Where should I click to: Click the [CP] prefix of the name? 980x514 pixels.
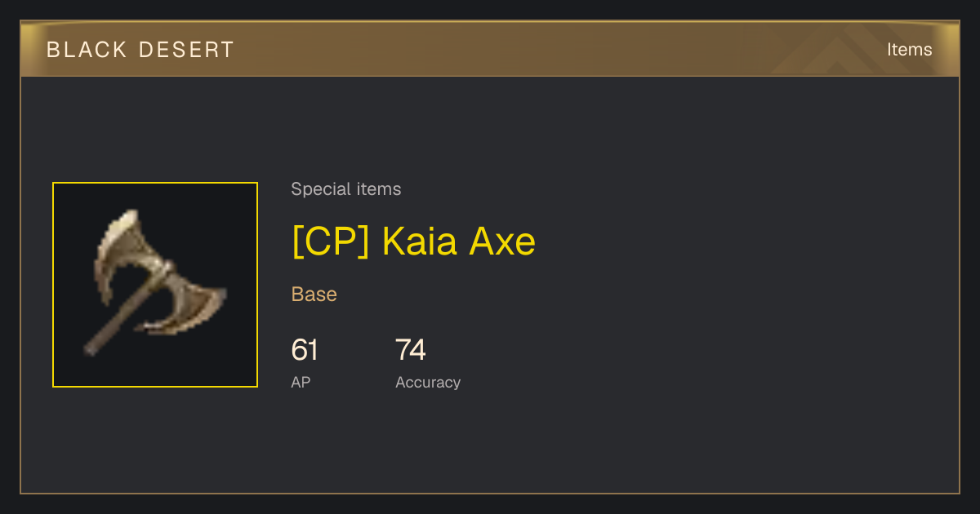[x=331, y=241]
